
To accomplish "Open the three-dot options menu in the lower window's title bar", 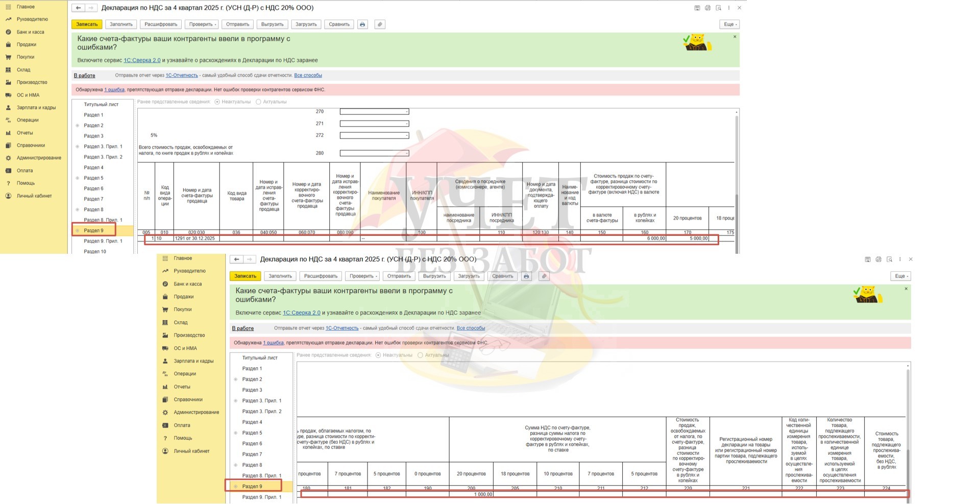I will [900, 259].
